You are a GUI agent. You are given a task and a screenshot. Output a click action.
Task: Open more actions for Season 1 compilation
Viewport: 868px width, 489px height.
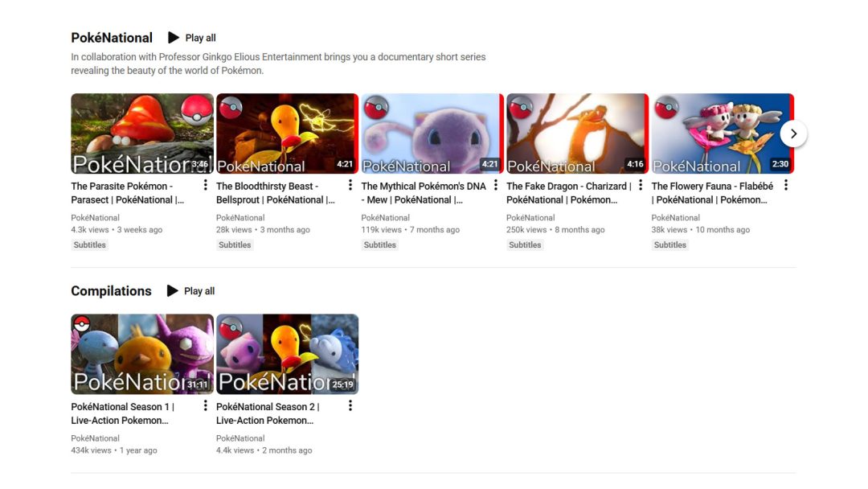205,406
